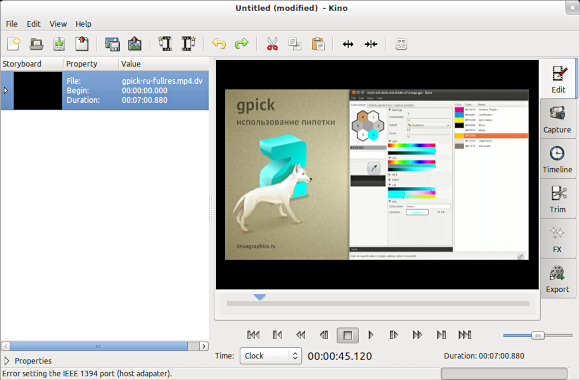Click the Begin value 00:00:00.000
This screenshot has height=380, width=580.
pos(145,91)
